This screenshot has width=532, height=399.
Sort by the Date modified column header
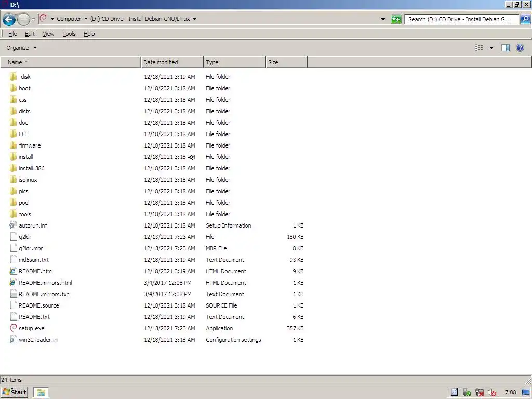(x=172, y=62)
